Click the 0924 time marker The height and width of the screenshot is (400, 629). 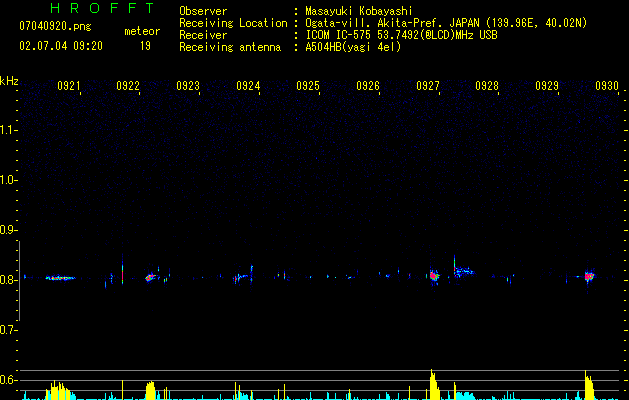[x=248, y=85]
